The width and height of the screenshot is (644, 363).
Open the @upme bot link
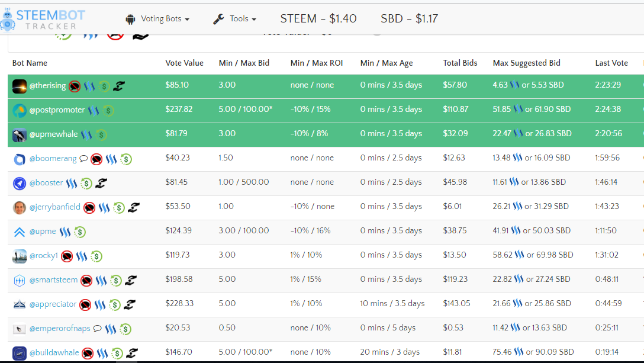[x=43, y=232]
